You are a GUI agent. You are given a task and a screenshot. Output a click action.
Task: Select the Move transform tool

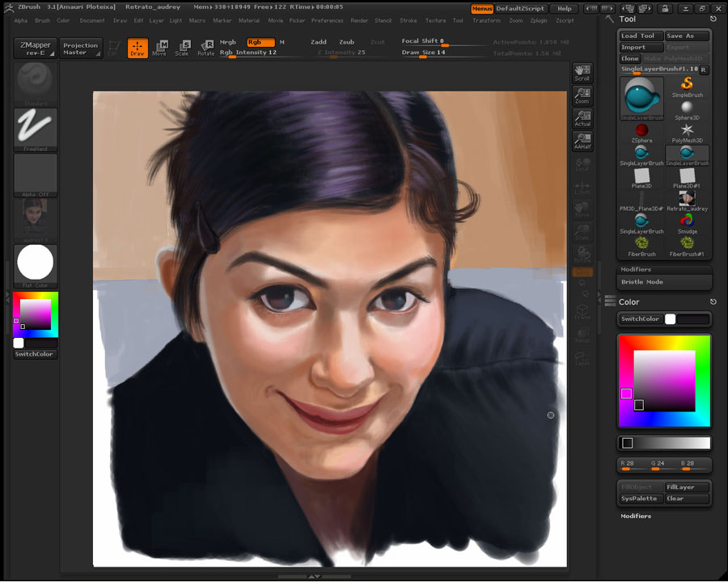(159, 48)
